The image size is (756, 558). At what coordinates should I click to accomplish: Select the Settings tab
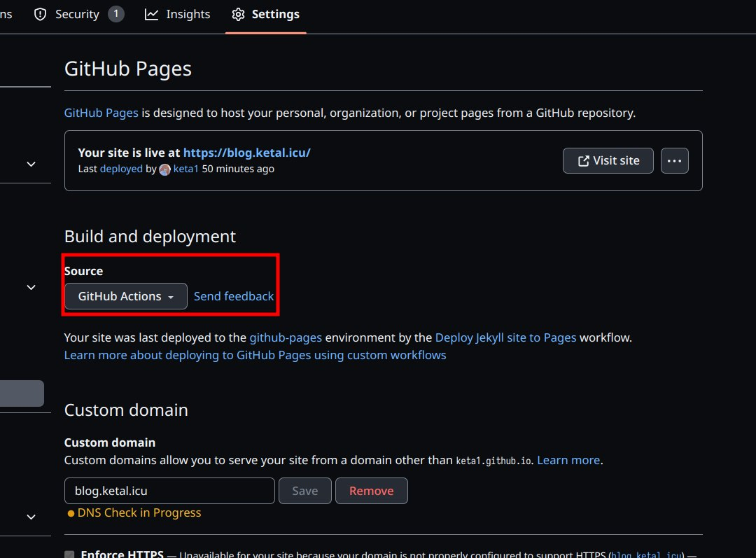(x=266, y=15)
